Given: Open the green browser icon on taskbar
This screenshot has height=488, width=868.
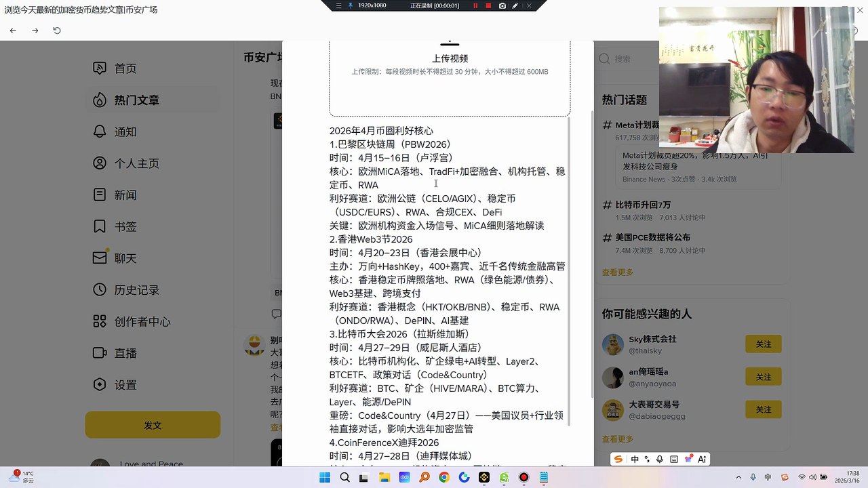Looking at the screenshot, I should (504, 477).
